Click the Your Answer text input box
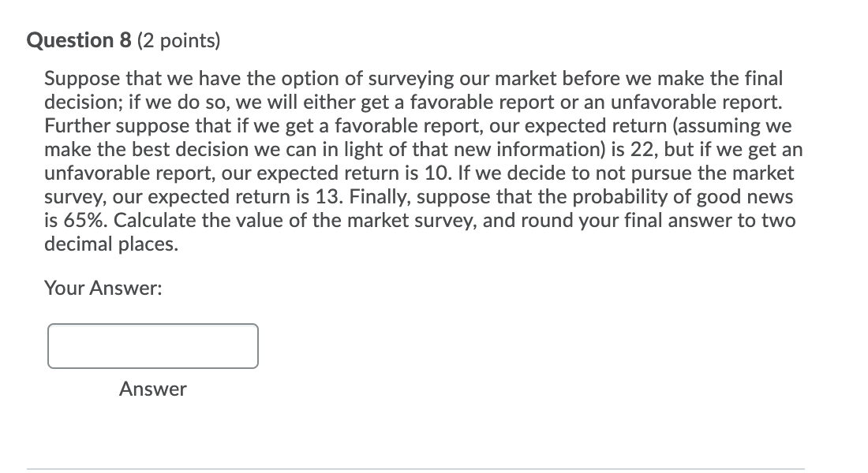This screenshot has height=473, width=868. pyautogui.click(x=152, y=346)
